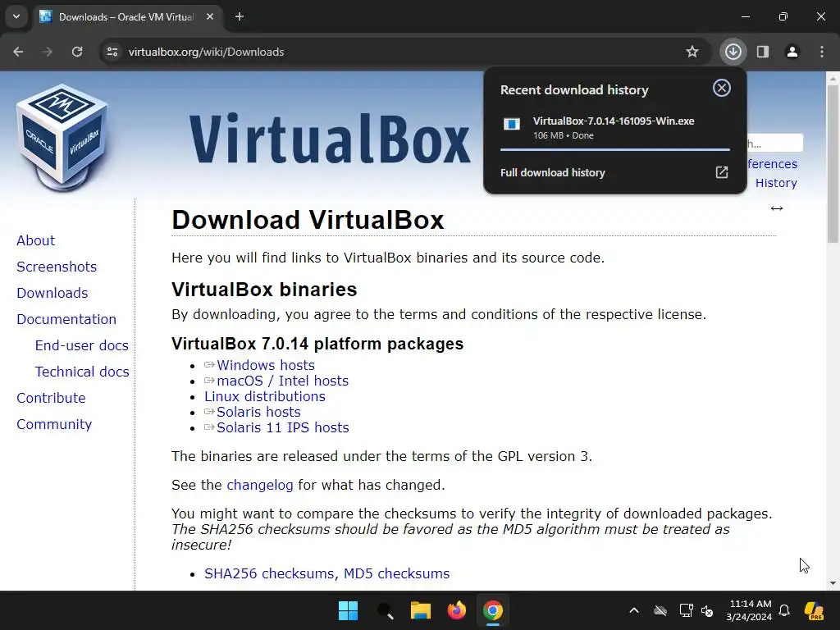Open Windows Search from the taskbar
Viewport: 840px width, 630px height.
(385, 610)
